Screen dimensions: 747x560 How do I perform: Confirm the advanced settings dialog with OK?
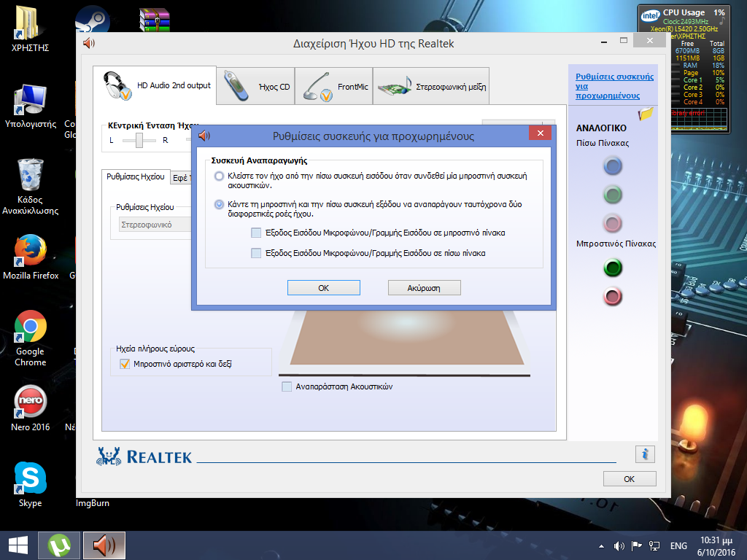[x=323, y=287]
